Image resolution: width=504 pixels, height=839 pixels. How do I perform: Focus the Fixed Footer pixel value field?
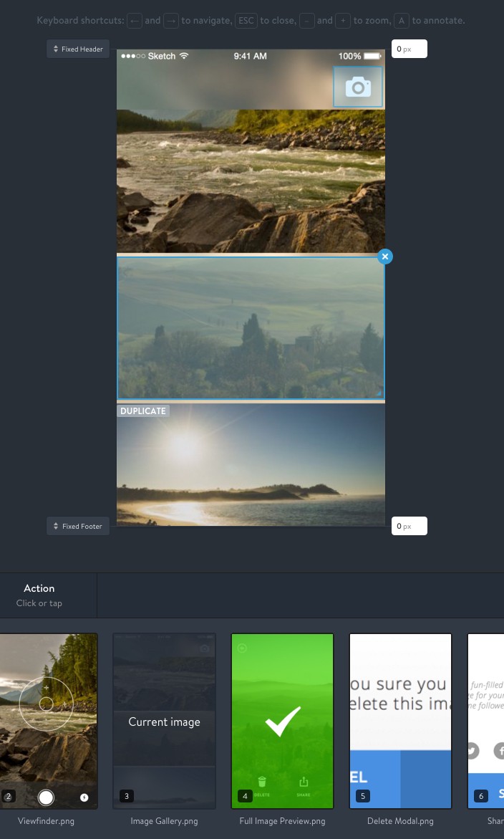click(409, 526)
